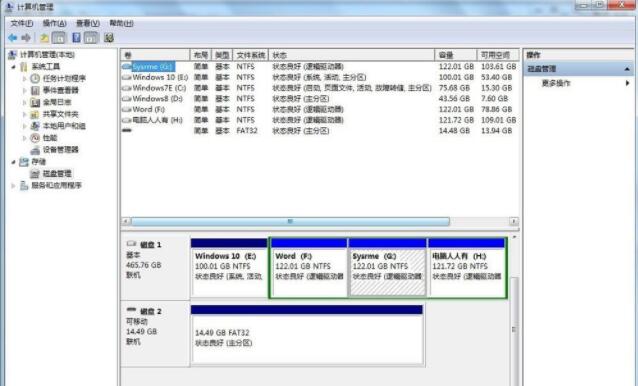Expand the 本地用户和组 node
Image resolution: width=638 pixels, height=386 pixels.
(24, 126)
